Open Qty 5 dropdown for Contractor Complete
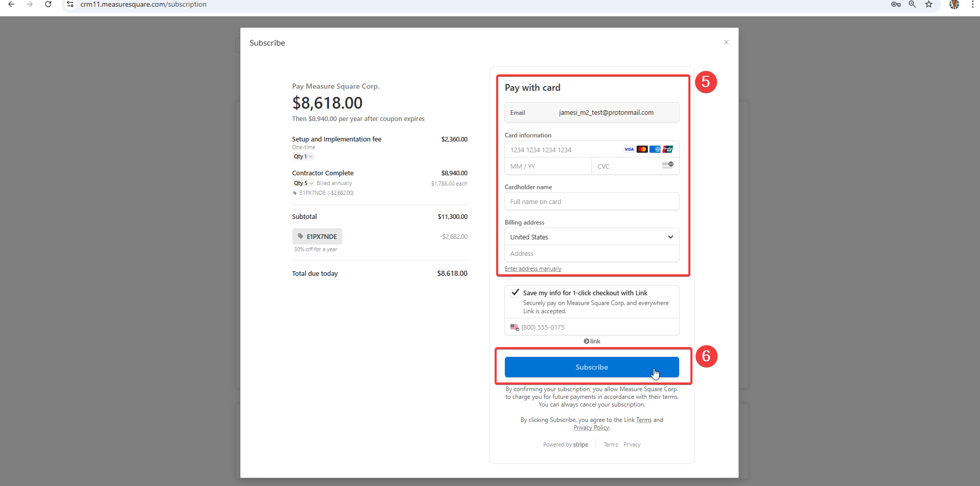The height and width of the screenshot is (486, 980). coord(303,183)
